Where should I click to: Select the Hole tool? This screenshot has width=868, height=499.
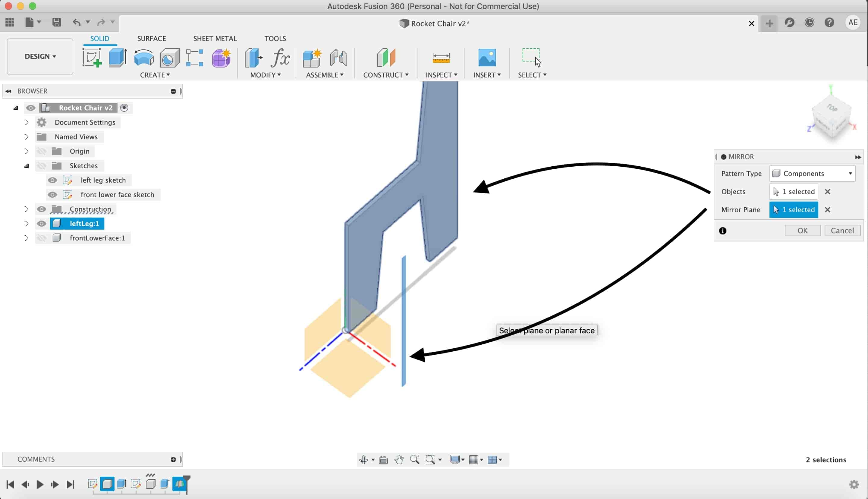170,58
